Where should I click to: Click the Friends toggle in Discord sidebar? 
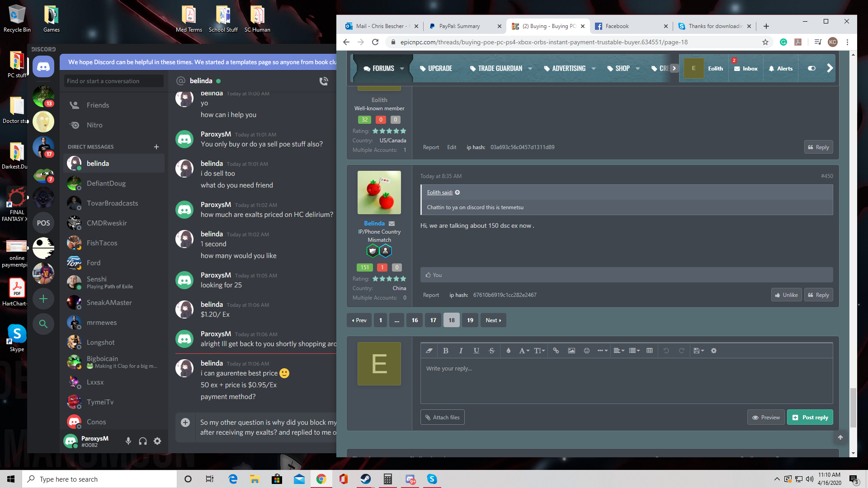click(97, 105)
